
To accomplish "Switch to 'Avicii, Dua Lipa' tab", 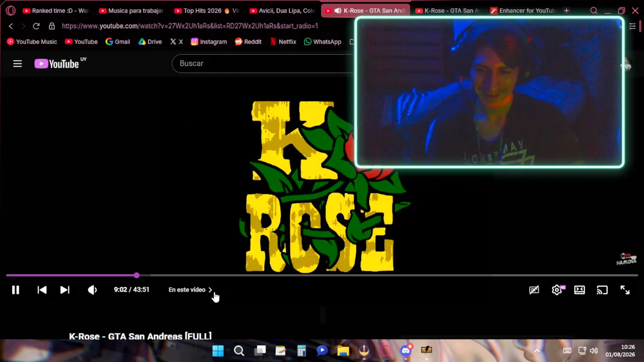I will (282, 11).
